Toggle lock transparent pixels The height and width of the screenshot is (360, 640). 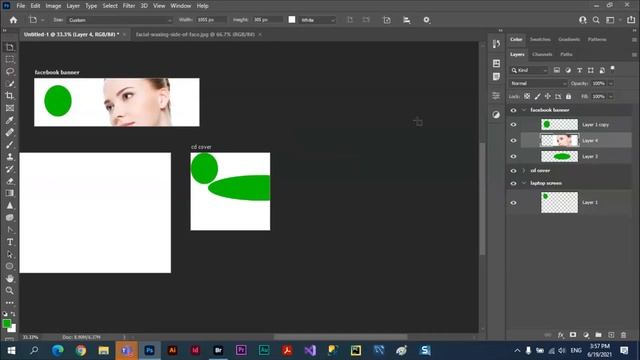click(527, 96)
